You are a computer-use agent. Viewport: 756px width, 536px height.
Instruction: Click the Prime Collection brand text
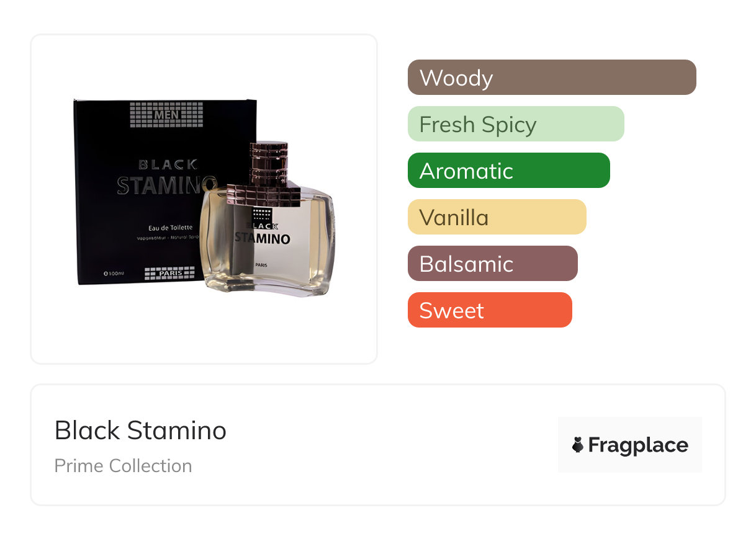coord(123,466)
